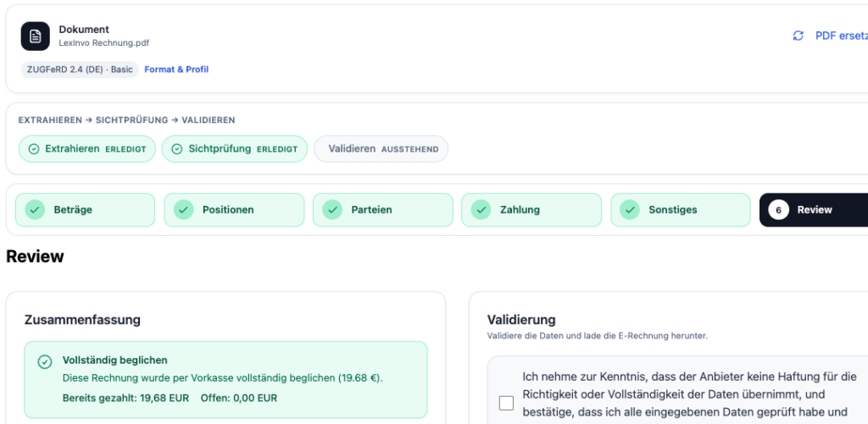
Task: Go to the Beträge step tab
Action: [x=85, y=209]
